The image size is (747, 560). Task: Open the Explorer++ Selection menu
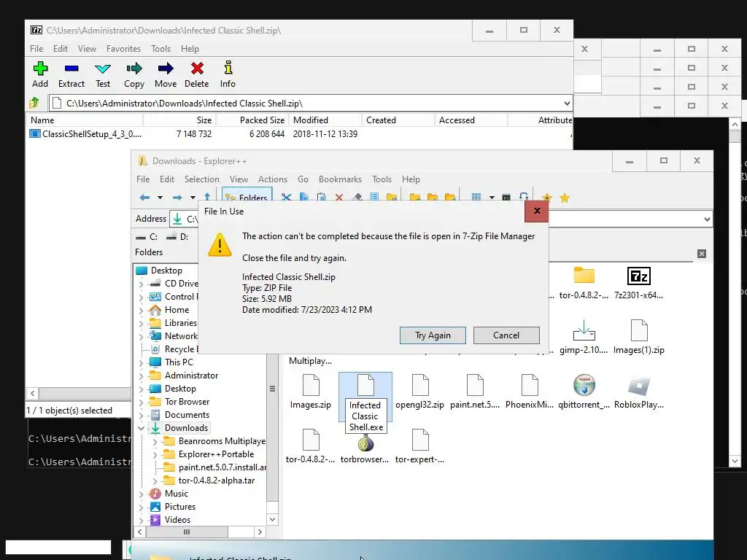point(202,179)
